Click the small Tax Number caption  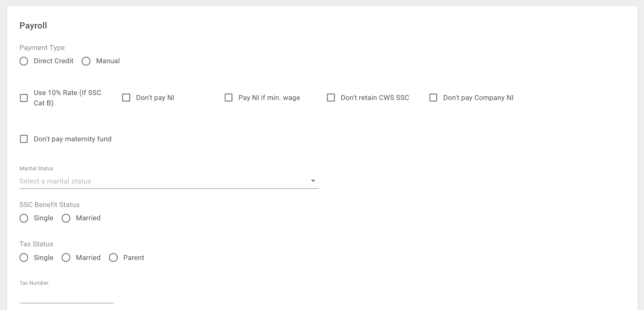tap(34, 283)
